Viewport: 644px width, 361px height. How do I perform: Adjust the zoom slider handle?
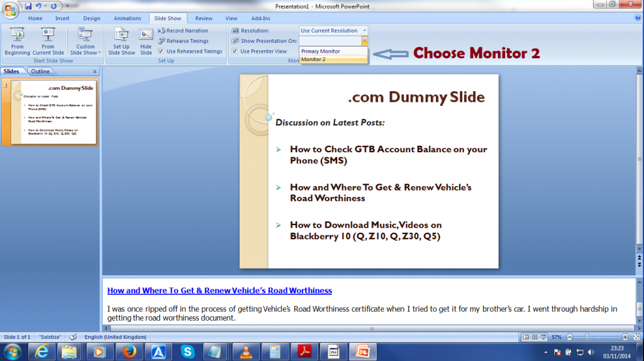pos(587,337)
